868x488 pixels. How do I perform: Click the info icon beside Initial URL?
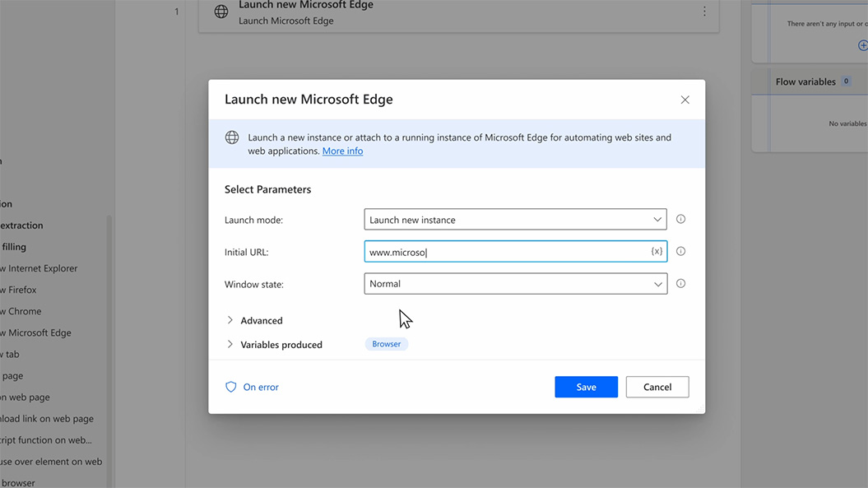click(681, 252)
